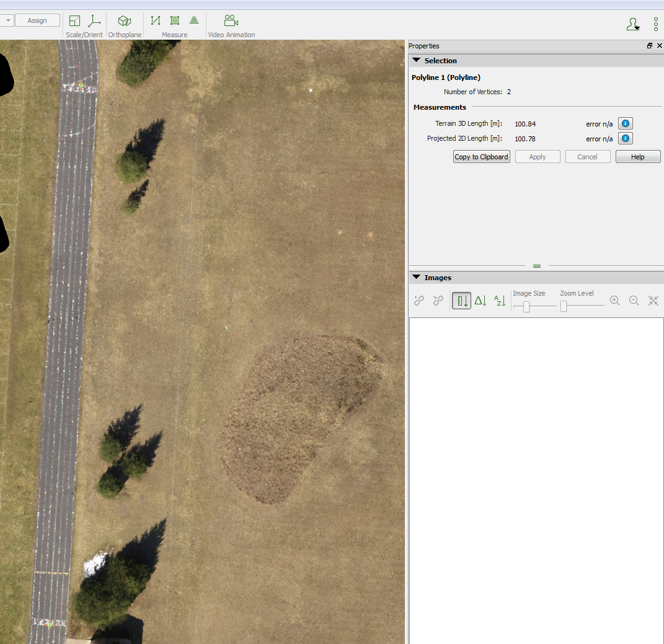Screen dimensions: 664x644
Task: Activate the Orthoplane tool
Action: pos(124,20)
